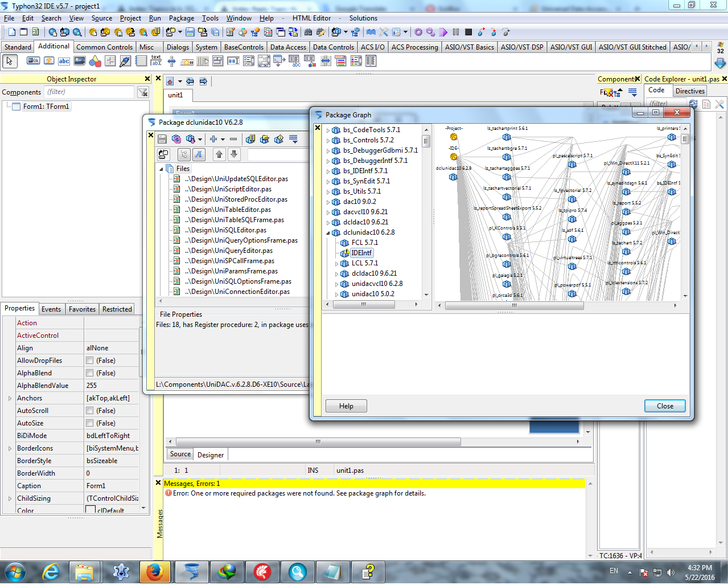This screenshot has height=585, width=728.
Task: Collapse the Files node in package window
Action: [161, 169]
